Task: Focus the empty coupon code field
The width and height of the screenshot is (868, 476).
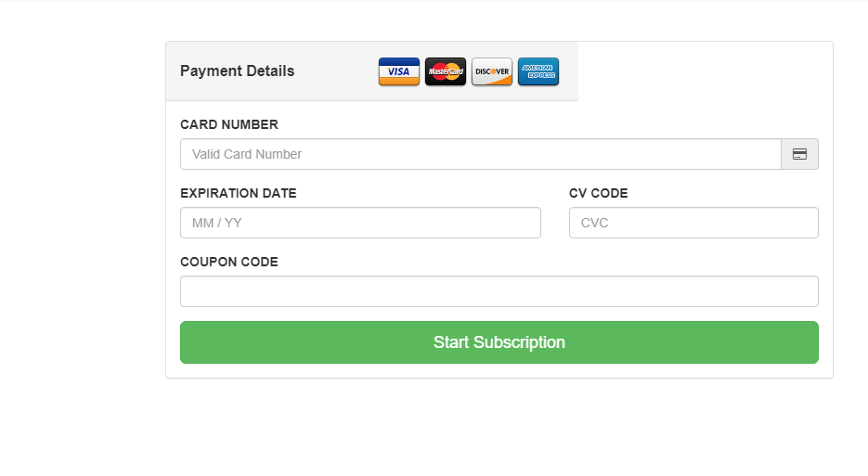Action: pyautogui.click(x=499, y=291)
